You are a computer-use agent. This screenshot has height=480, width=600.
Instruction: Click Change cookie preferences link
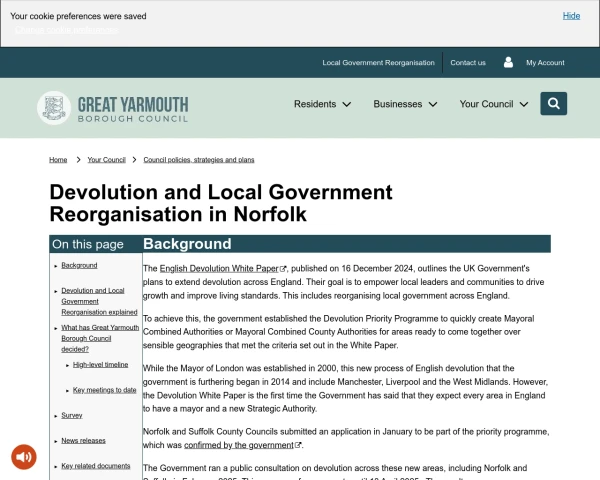pos(67,30)
